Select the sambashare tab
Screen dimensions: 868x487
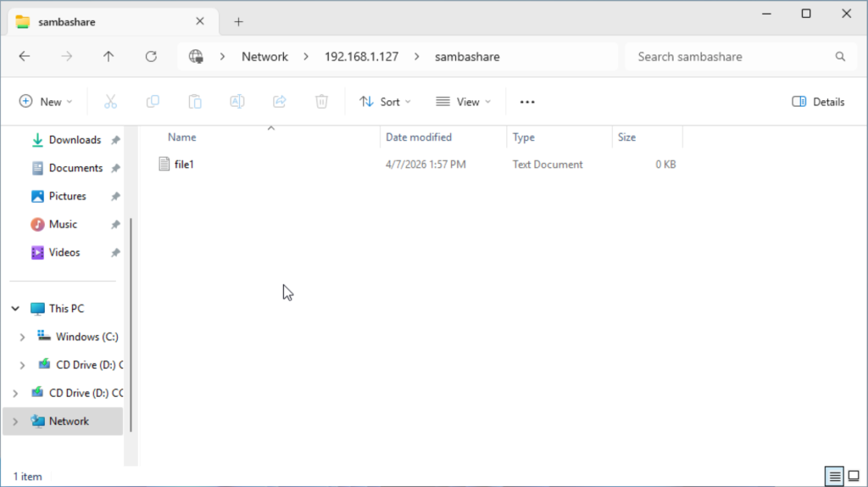pos(111,22)
